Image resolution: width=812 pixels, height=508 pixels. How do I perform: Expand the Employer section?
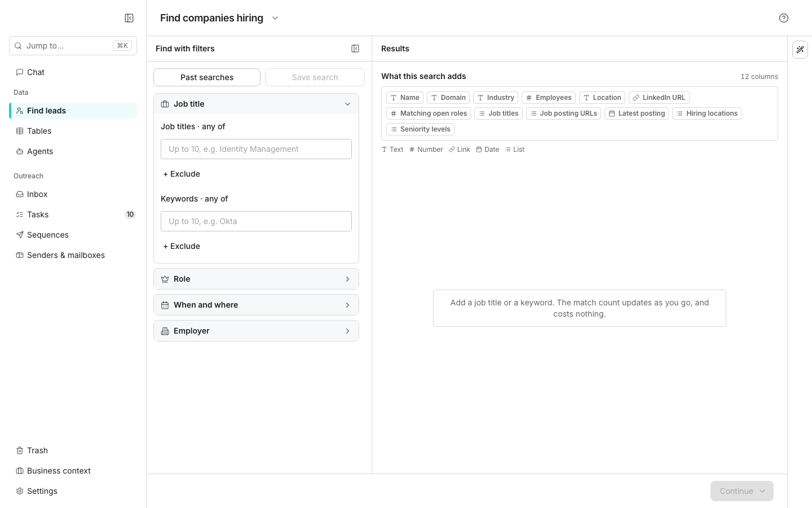click(x=256, y=331)
